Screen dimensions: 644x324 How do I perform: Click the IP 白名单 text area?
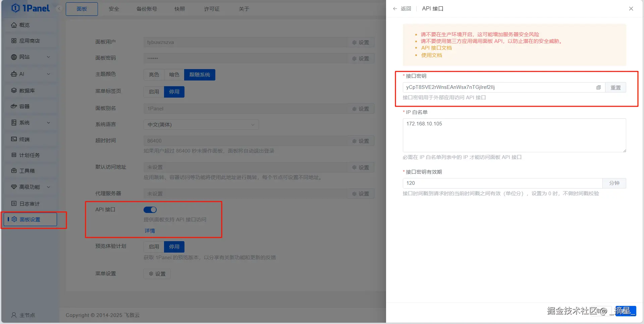click(x=514, y=135)
